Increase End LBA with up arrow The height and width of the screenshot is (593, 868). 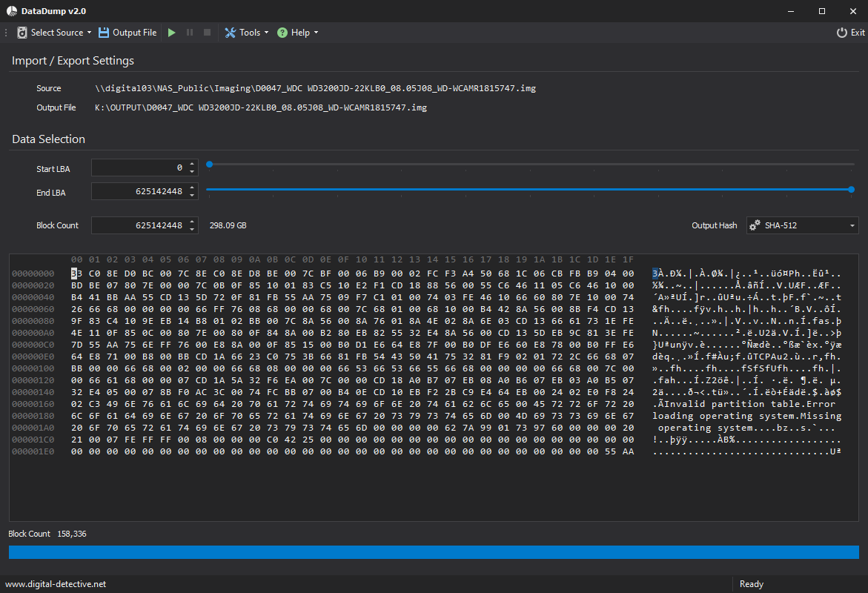(x=192, y=188)
